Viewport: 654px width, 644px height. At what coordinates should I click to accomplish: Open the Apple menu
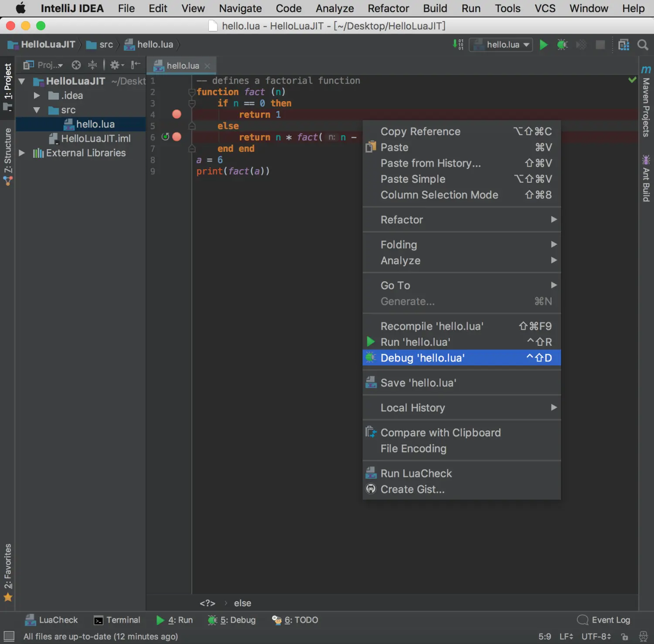(20, 8)
